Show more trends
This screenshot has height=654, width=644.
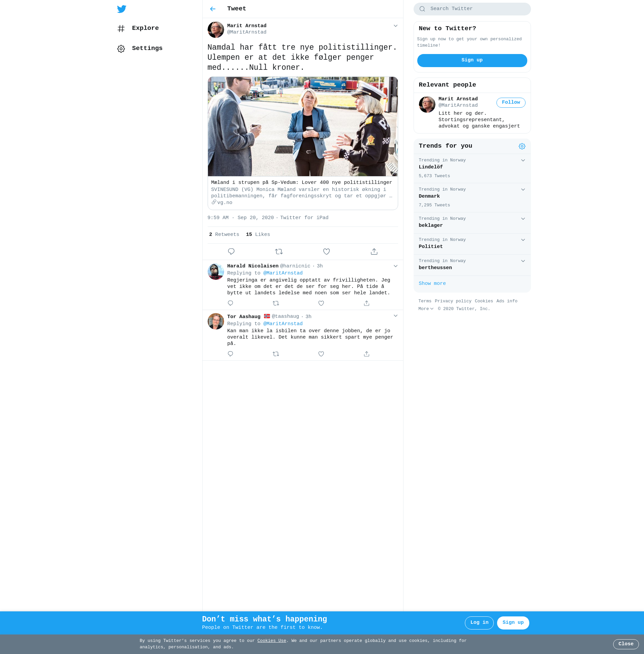(x=432, y=284)
